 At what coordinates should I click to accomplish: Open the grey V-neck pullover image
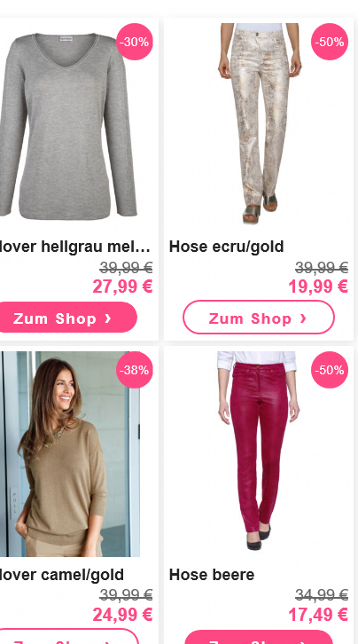(x=68, y=125)
